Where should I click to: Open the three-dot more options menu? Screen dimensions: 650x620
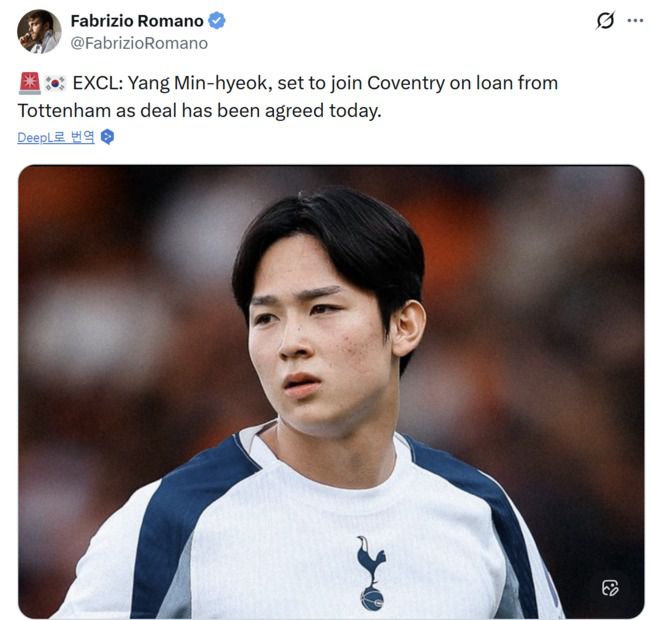click(x=635, y=21)
